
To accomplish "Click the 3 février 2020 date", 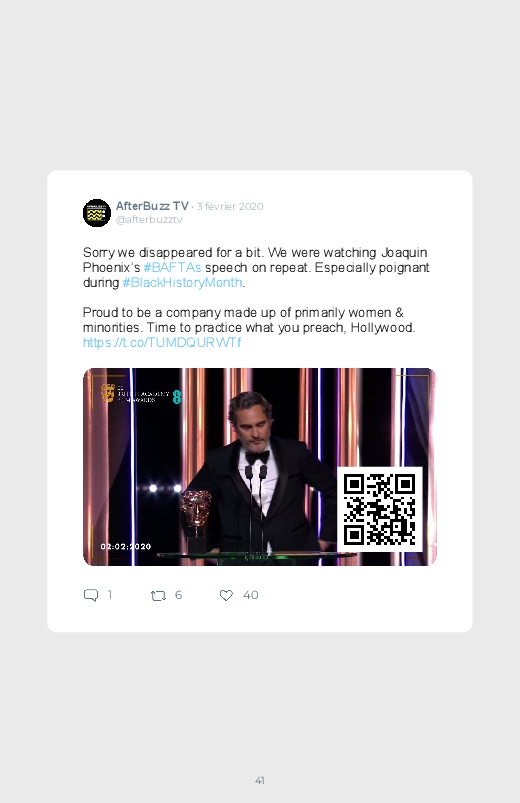I will (x=230, y=206).
